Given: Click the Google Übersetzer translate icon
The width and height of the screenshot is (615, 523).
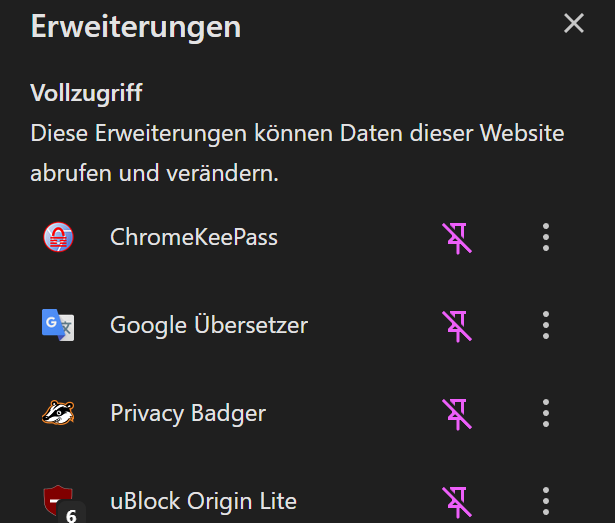Looking at the screenshot, I should click(x=58, y=325).
